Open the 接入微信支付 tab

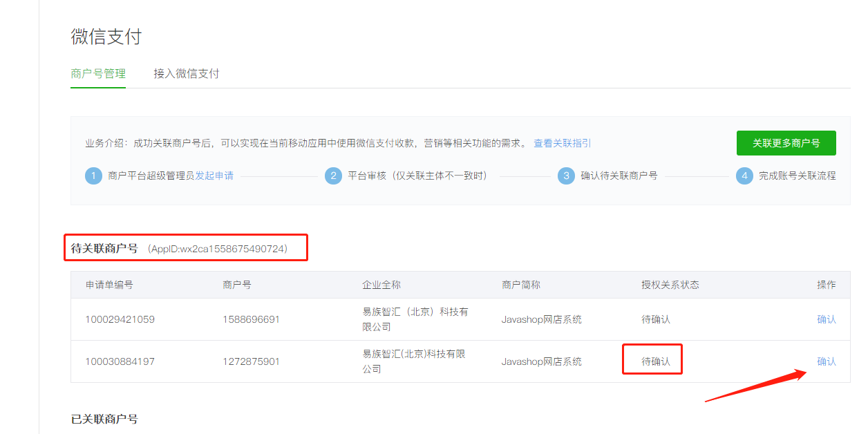(x=187, y=73)
